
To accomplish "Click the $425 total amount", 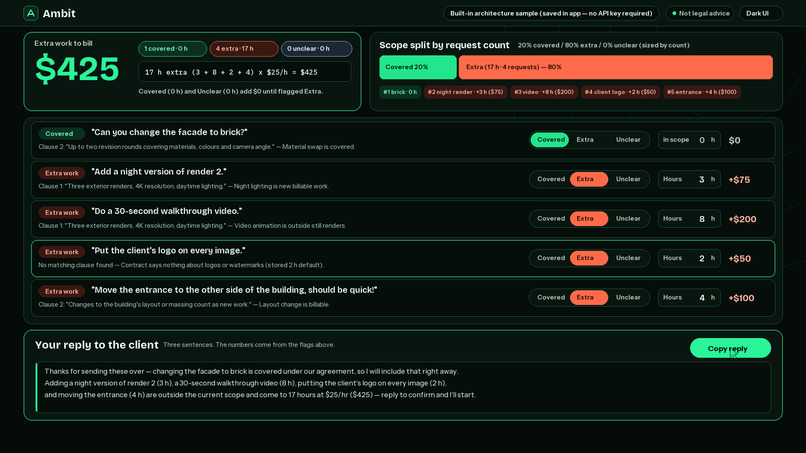I will [x=77, y=69].
